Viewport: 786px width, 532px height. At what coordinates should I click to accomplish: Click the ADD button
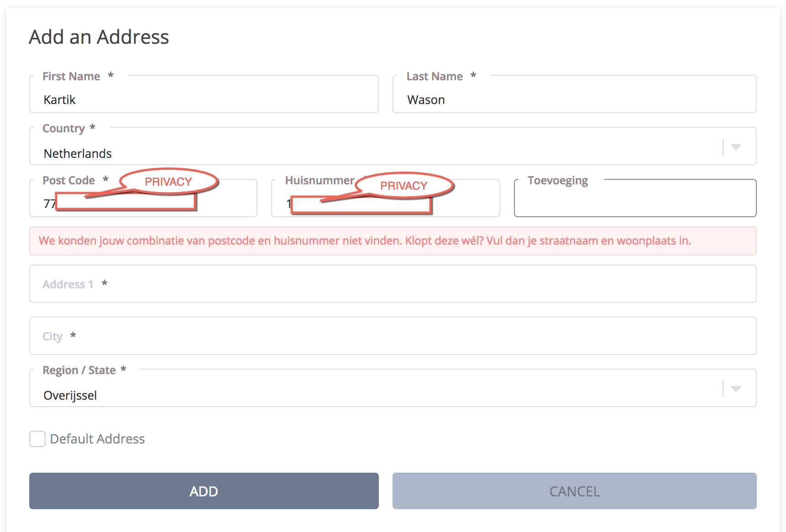pos(204,491)
